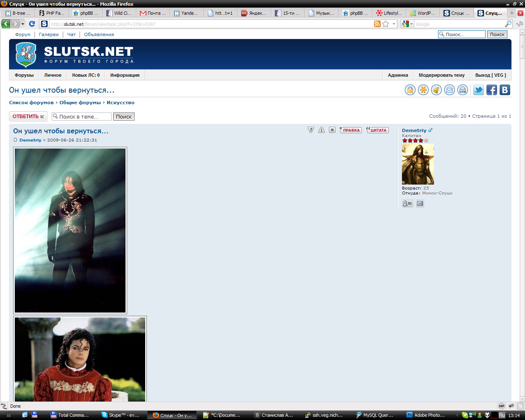Toggle the Adblock Plus status icon
This screenshot has height=420, width=525.
tap(501, 406)
